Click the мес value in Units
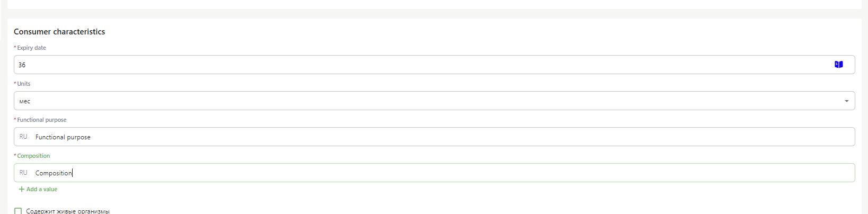This screenshot has width=868, height=214. pos(25,101)
